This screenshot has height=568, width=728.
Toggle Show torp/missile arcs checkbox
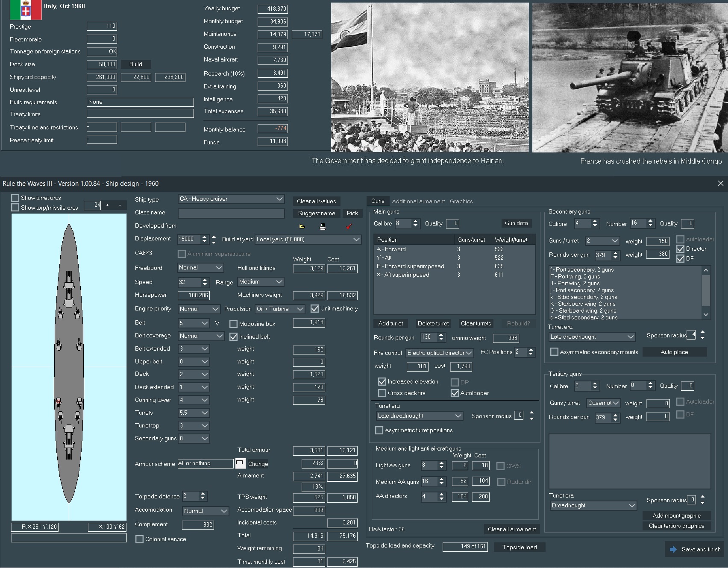click(15, 208)
